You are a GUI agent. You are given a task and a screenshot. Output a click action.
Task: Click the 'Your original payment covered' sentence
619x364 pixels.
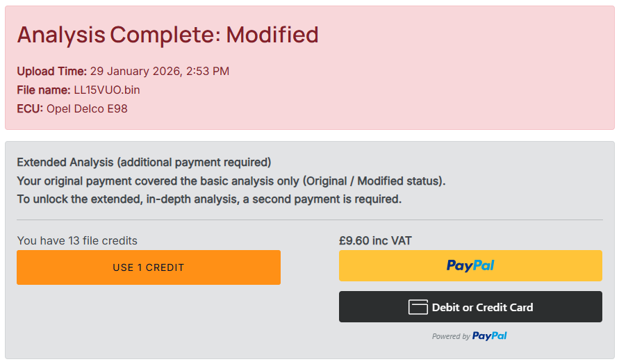tap(231, 181)
